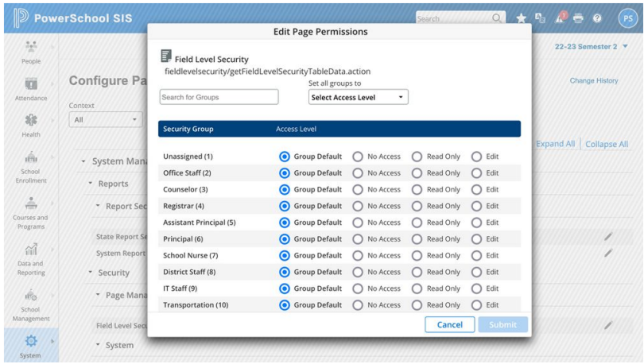
Task: Set Principal to Read Only
Action: point(417,238)
